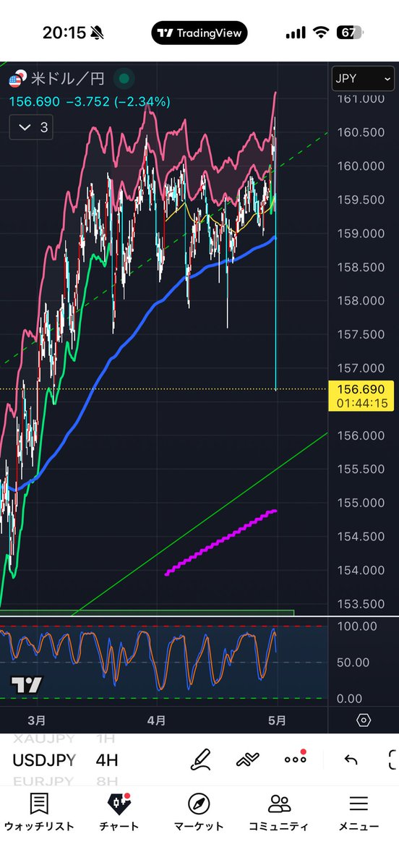Tap the 3月 date axis label
Viewport: 399px width, 868px height.
(38, 721)
